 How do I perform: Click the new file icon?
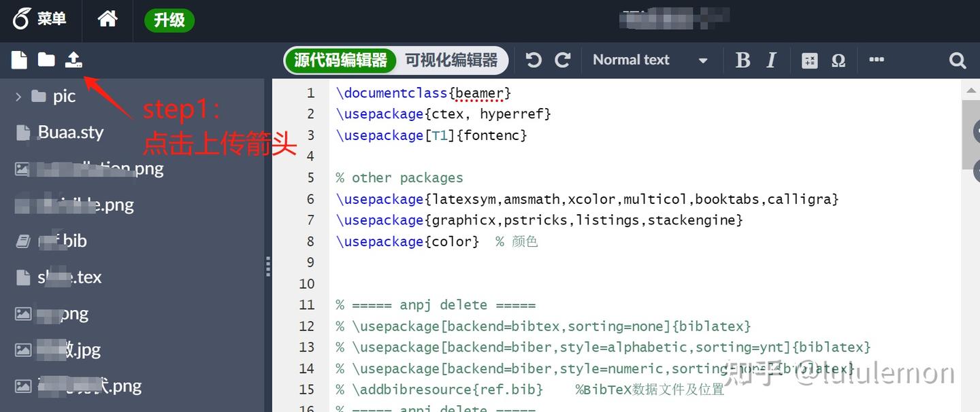[x=19, y=60]
